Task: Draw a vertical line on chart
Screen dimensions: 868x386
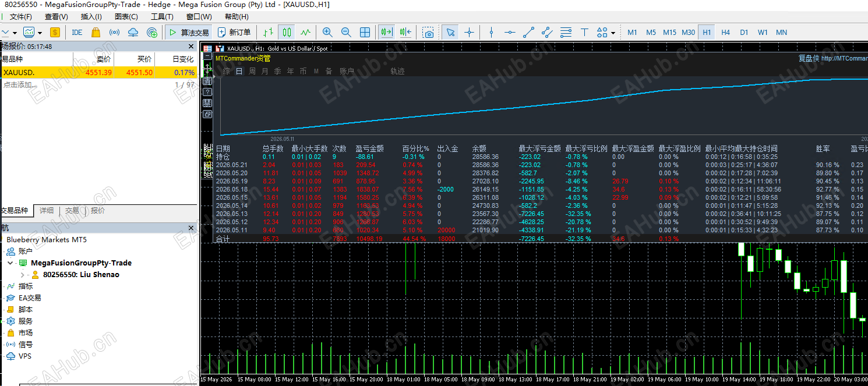Action: click(491, 33)
